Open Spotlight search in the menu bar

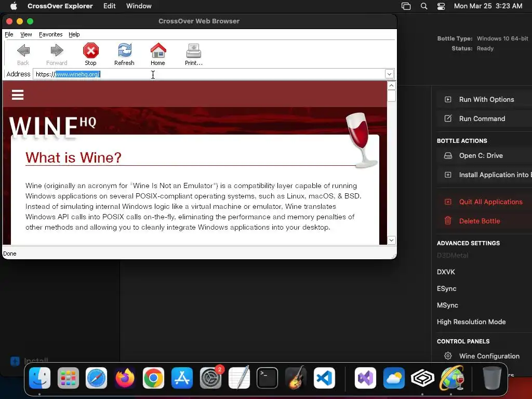(424, 6)
